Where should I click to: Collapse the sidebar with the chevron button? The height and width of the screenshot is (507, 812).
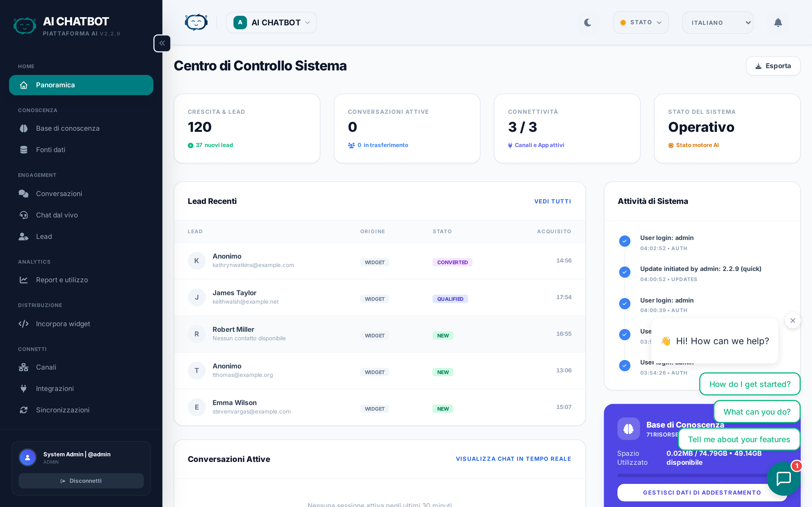tap(162, 43)
